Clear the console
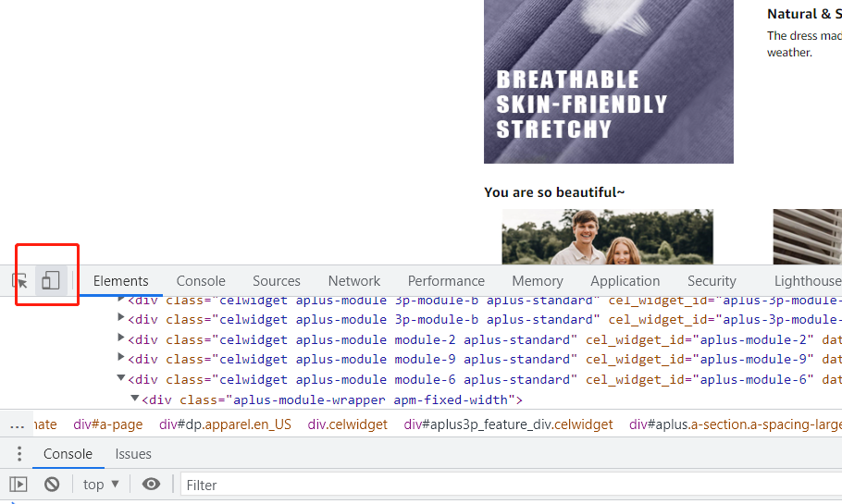 [52, 485]
